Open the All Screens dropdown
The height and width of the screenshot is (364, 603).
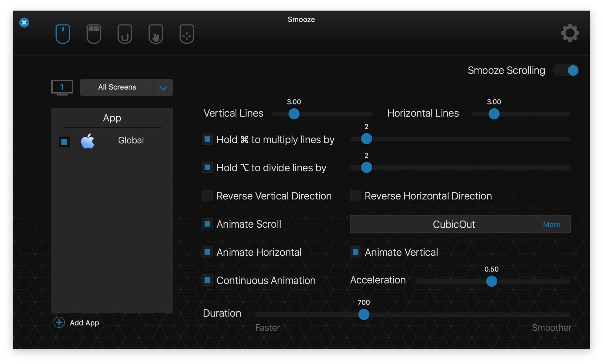[x=127, y=87]
